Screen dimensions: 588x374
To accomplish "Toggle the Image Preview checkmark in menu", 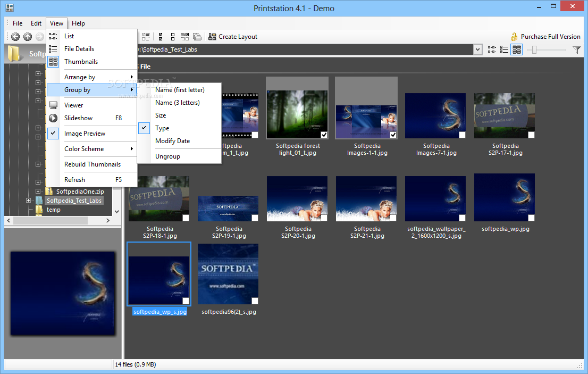I will [x=53, y=133].
